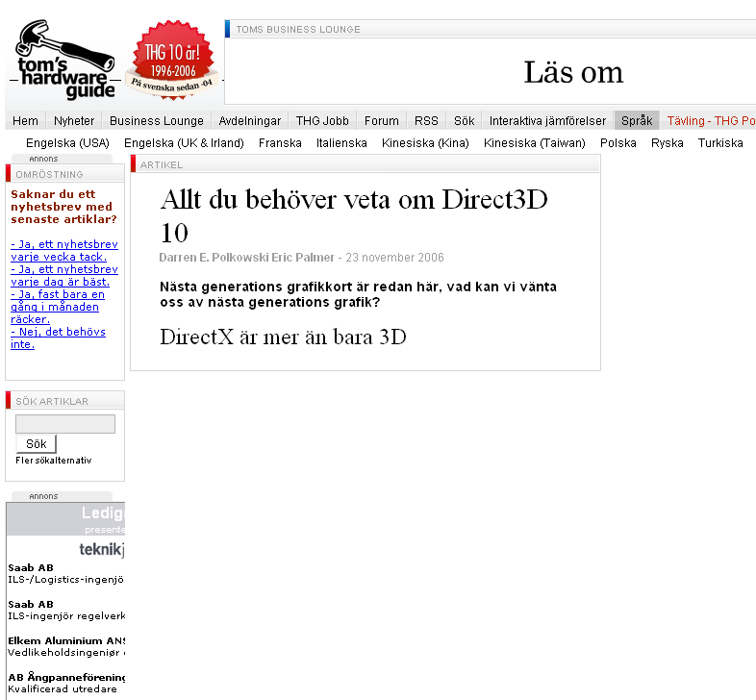Vote 'Ja, ett nyhetsbrev varje vecka tack'
Image resolution: width=756 pixels, height=700 pixels.
pos(64,251)
